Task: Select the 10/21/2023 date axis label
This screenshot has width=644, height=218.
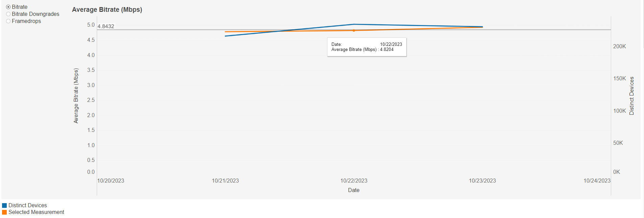Action: click(225, 181)
